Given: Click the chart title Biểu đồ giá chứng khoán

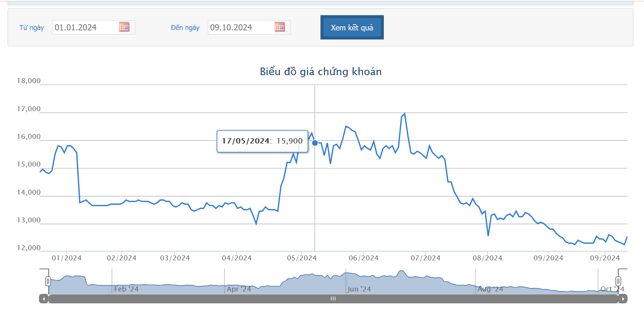Looking at the screenshot, I should [x=320, y=72].
